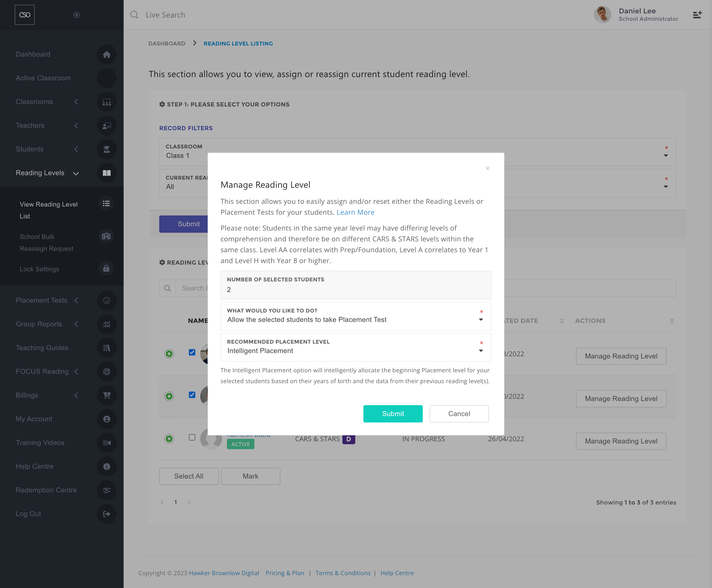Click the green plus expand icon for Ramesh Babu's row

(169, 439)
